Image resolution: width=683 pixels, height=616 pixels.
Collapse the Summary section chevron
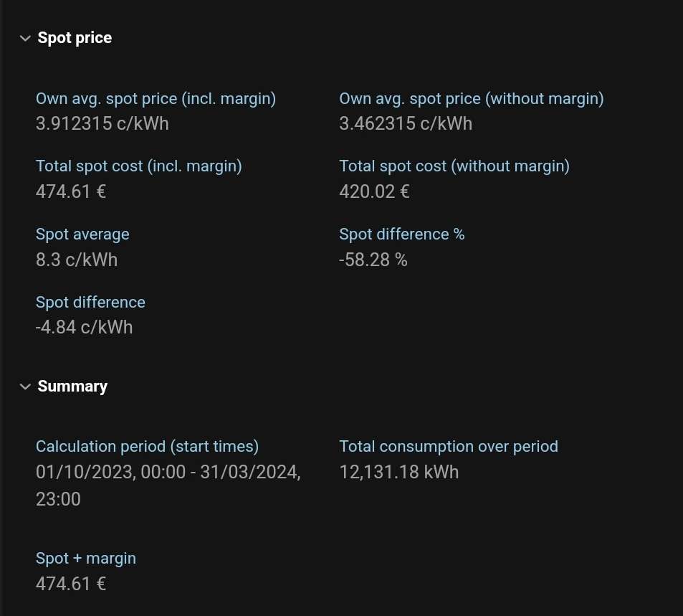(x=25, y=387)
